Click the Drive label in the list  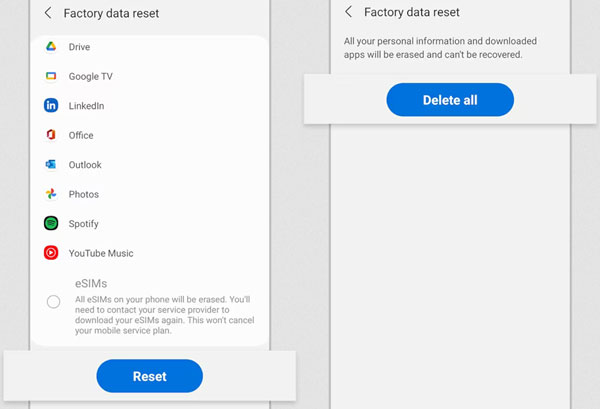pyautogui.click(x=79, y=47)
